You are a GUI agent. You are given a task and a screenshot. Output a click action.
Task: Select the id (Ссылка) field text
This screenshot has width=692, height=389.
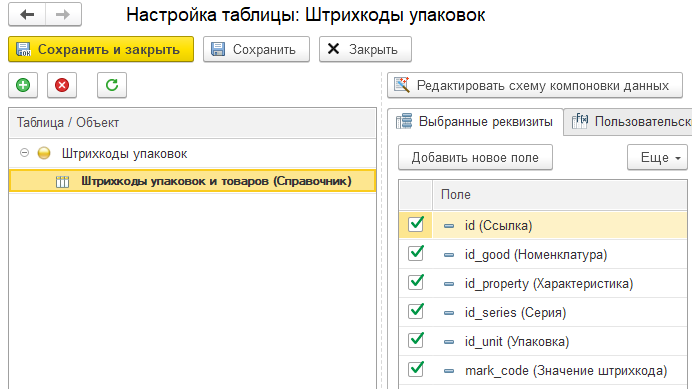pyautogui.click(x=498, y=226)
